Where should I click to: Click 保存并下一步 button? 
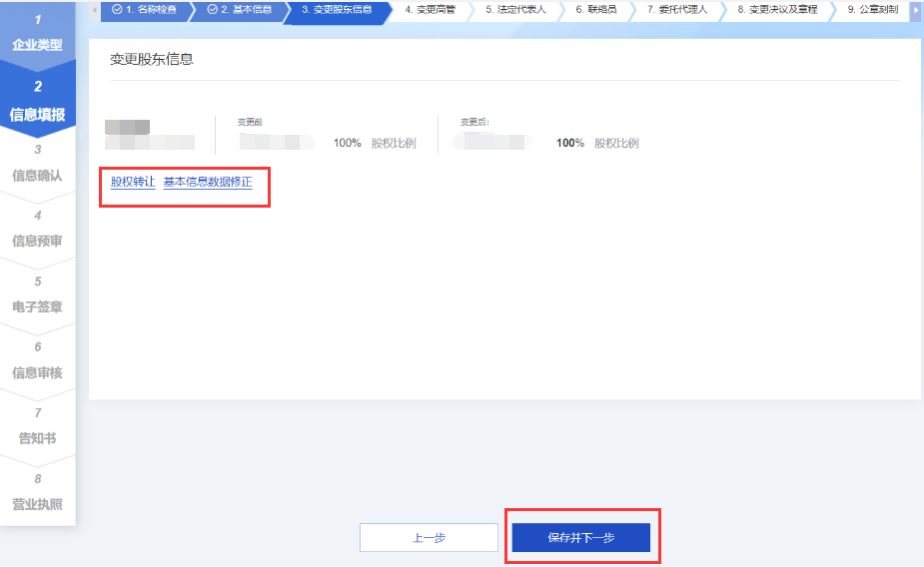(x=580, y=537)
